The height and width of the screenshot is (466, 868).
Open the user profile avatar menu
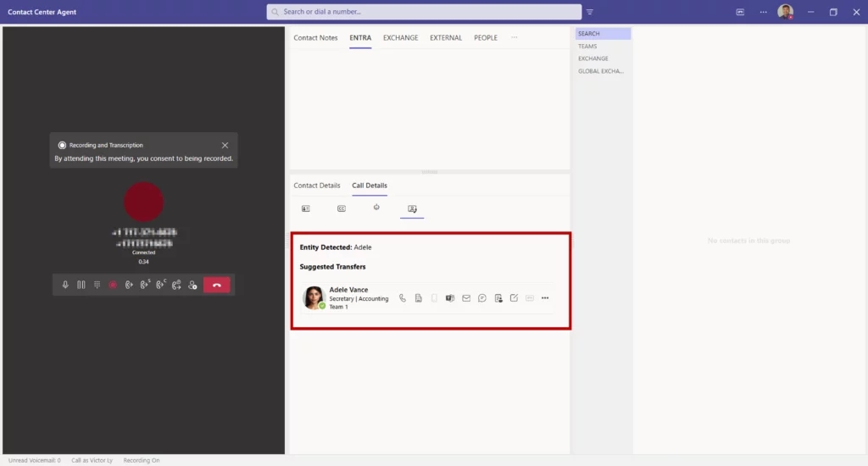[x=786, y=12]
